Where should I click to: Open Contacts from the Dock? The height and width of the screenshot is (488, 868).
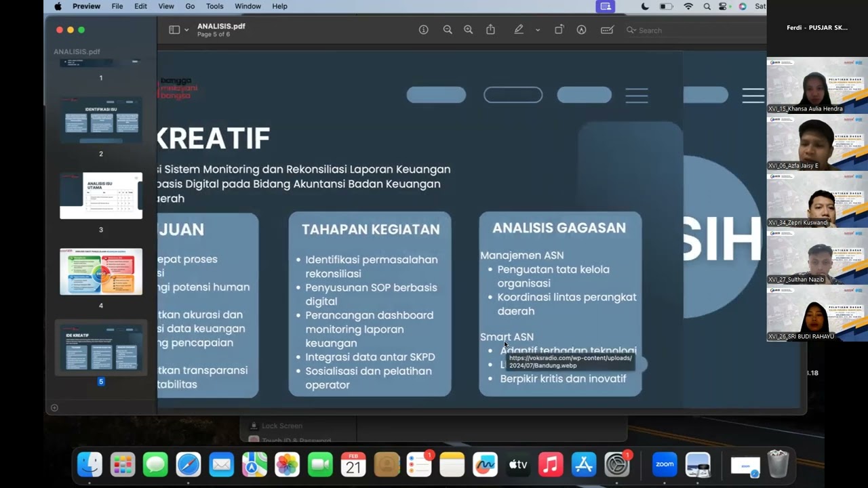[387, 464]
